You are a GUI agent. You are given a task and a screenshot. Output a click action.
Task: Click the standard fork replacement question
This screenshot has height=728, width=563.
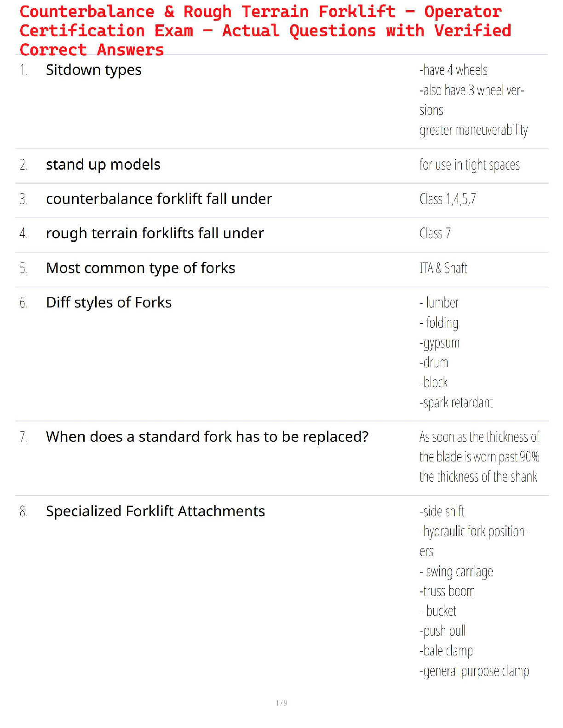207,437
